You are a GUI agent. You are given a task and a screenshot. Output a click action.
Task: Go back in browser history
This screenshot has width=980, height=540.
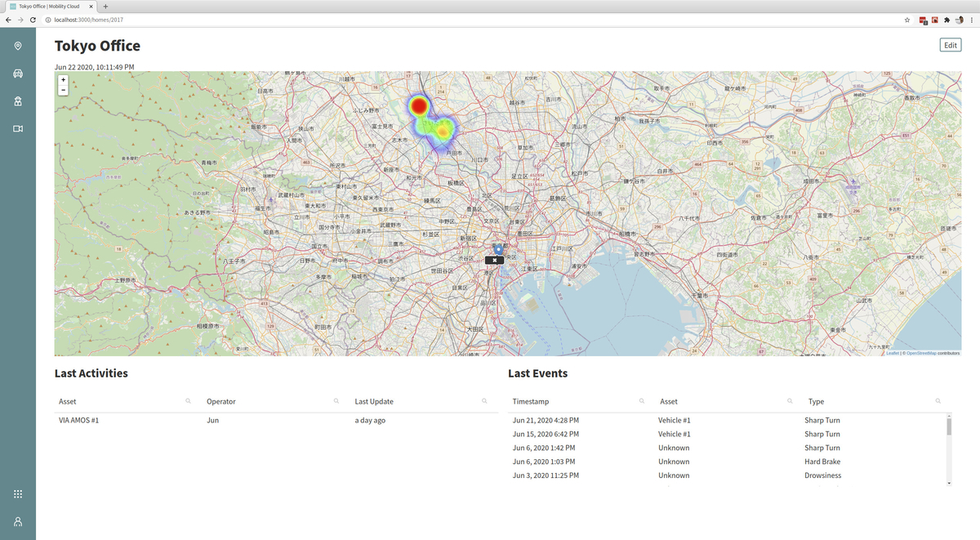tap(8, 20)
